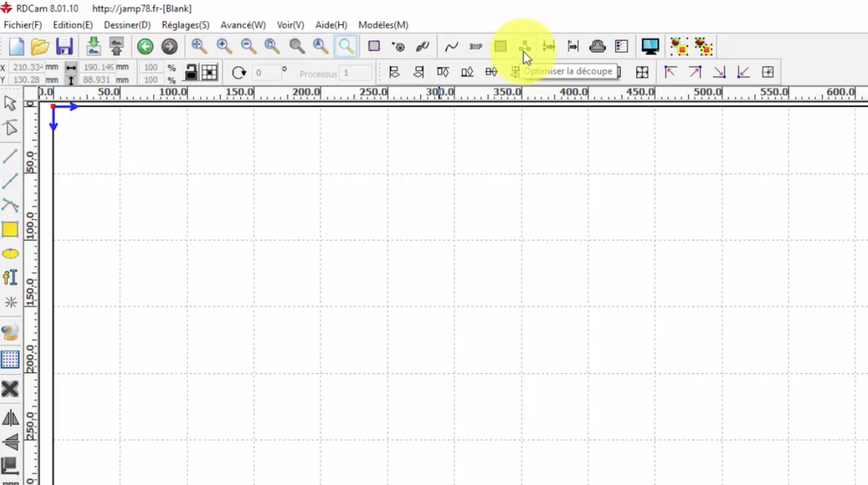The height and width of the screenshot is (485, 868).
Task: Click the zoom in magnifier icon
Action: tap(224, 46)
